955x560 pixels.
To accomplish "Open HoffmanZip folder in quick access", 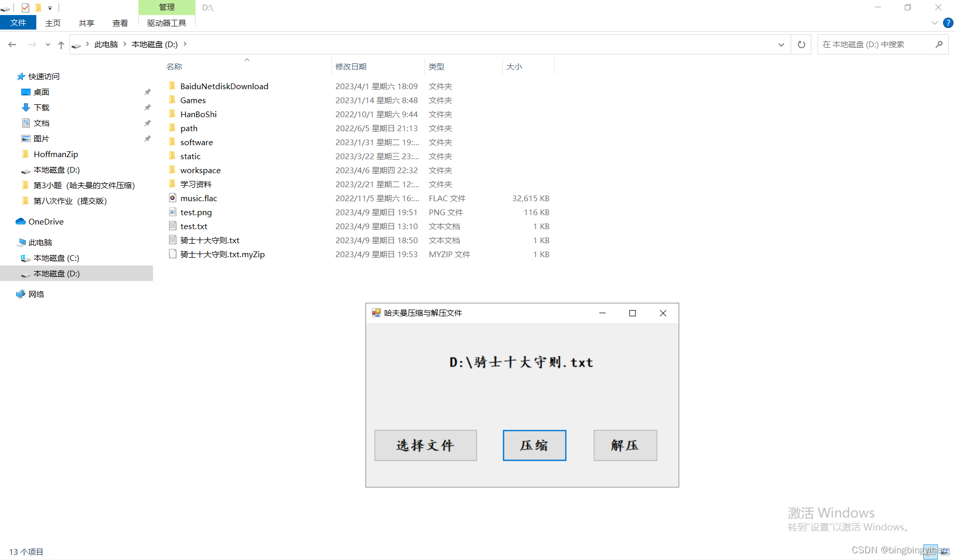I will (56, 154).
